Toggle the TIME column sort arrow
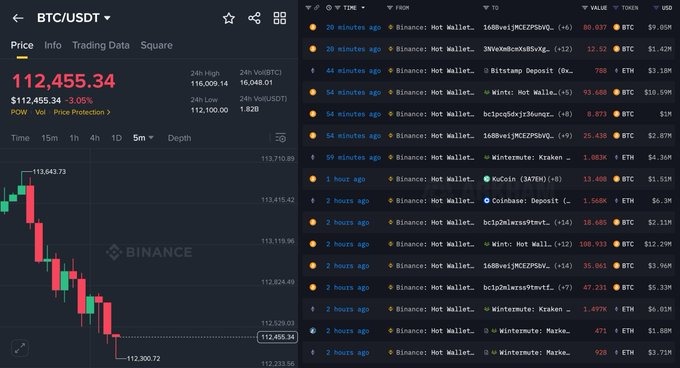Viewport: 680px width, 368px height. (x=363, y=8)
